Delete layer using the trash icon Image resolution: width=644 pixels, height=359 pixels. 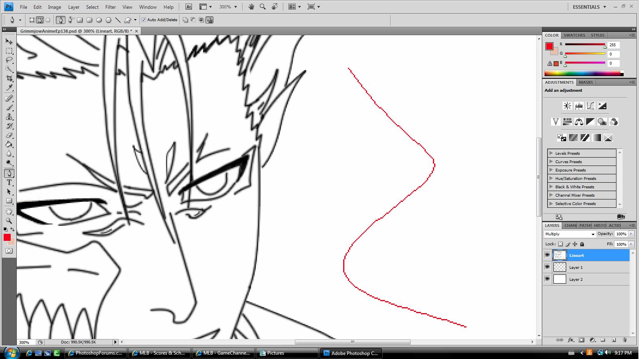click(624, 340)
